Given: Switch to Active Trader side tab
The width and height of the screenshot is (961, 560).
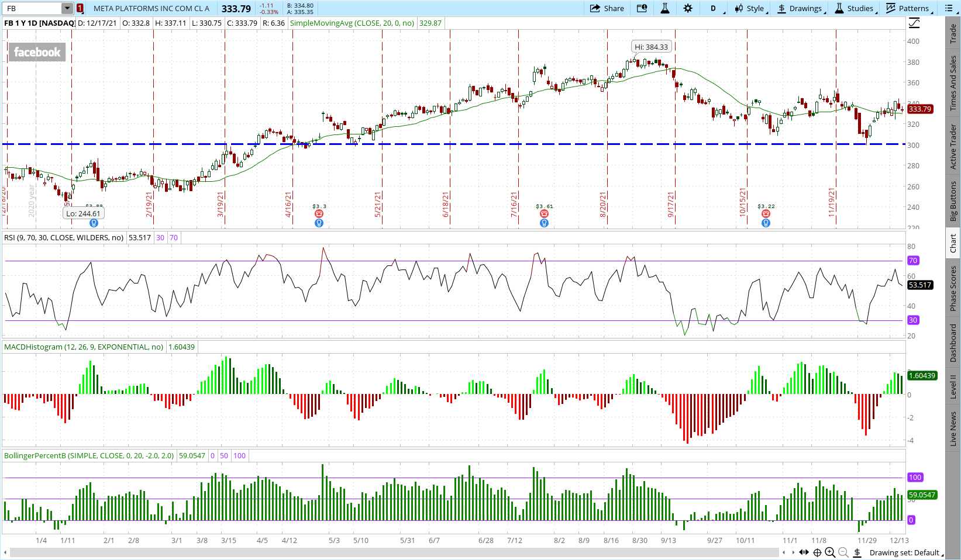Looking at the screenshot, I should (x=953, y=147).
